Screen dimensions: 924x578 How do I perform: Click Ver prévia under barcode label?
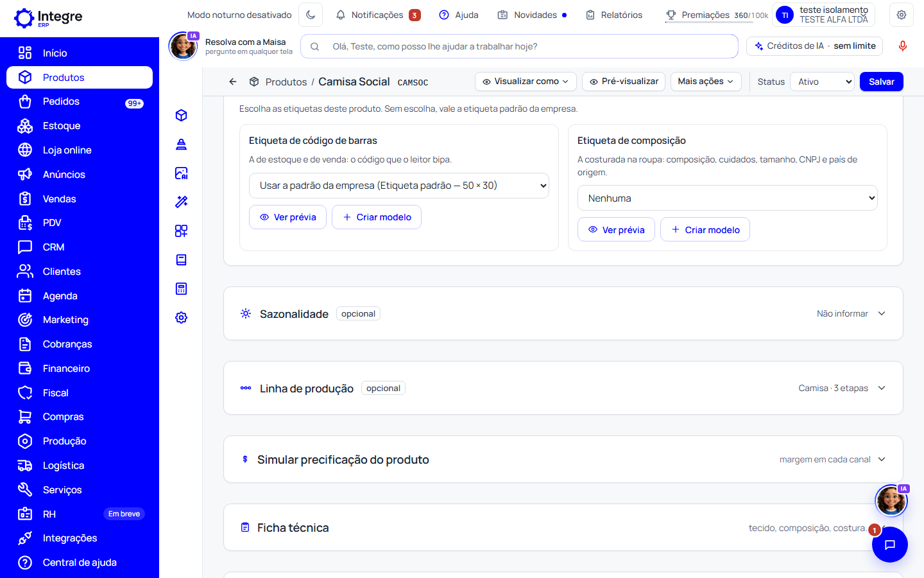coord(287,217)
